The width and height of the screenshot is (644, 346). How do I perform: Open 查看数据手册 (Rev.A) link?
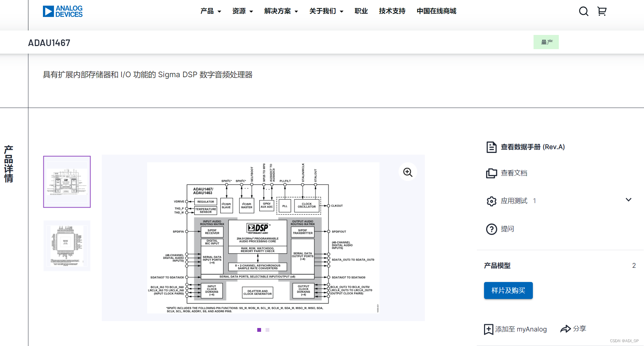533,147
